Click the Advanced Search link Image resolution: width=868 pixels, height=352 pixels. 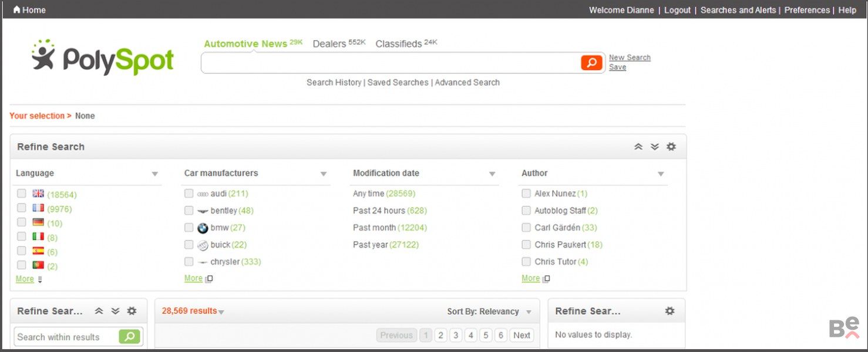pyautogui.click(x=467, y=83)
